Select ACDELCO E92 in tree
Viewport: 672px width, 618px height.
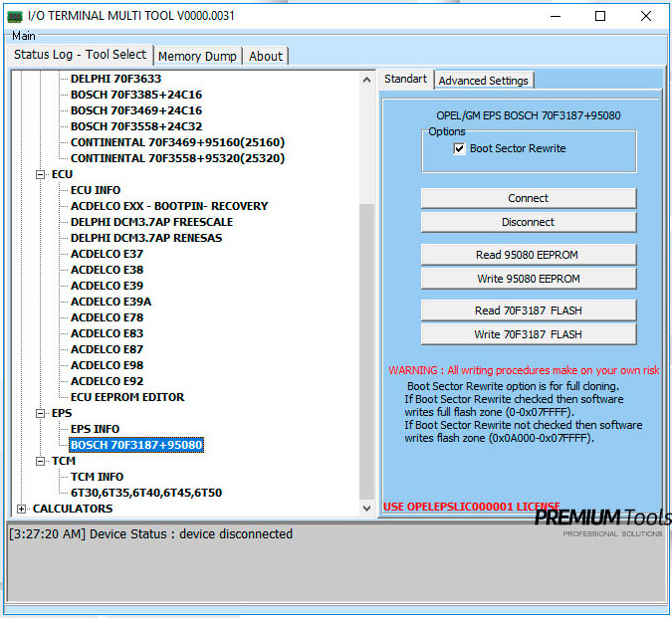pos(107,381)
